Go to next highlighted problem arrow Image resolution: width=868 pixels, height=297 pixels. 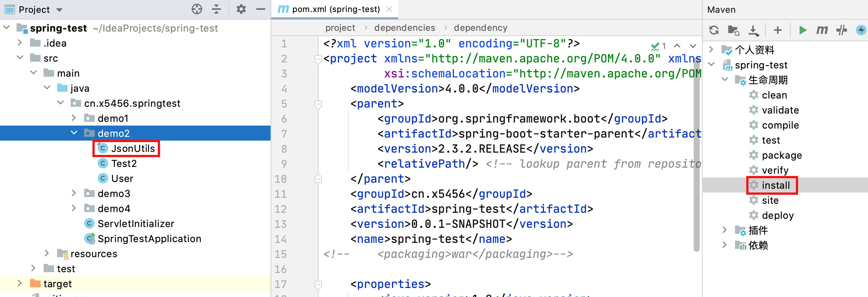pos(693,46)
